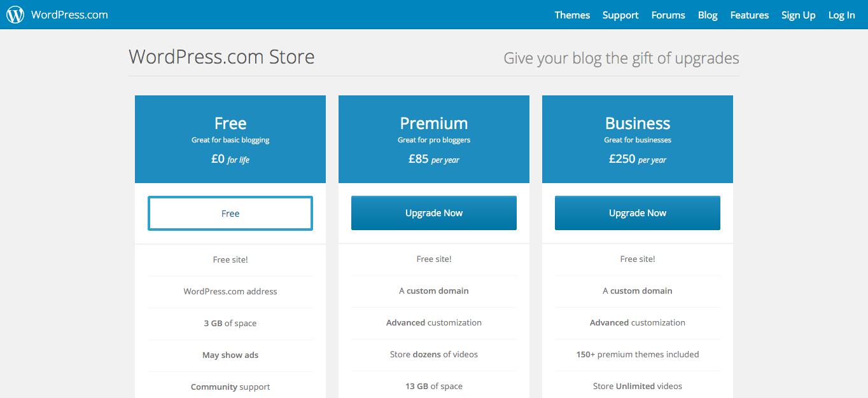Click the Premium plan header panel
This screenshot has height=398, width=868.
(433, 139)
